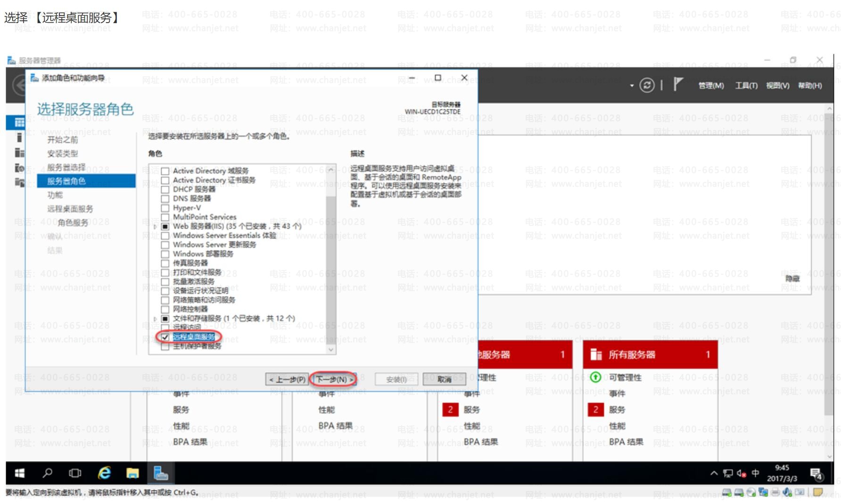This screenshot has height=504, width=841.
Task: Go to the 安装类型 wizard step
Action: 63,154
